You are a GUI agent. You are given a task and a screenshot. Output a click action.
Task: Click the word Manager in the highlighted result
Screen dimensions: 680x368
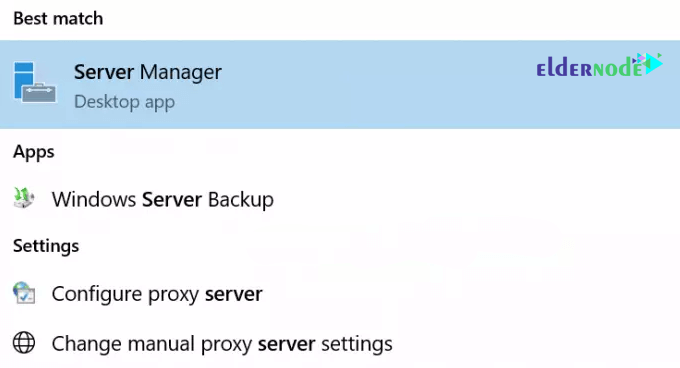click(x=181, y=72)
